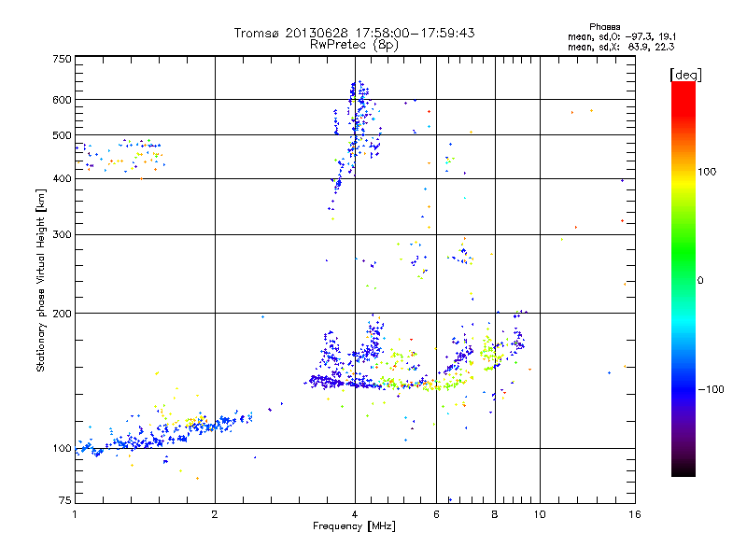Image resolution: width=747 pixels, height=560 pixels.
Task: Click the y-axis tick label '600'
Action: (x=62, y=100)
